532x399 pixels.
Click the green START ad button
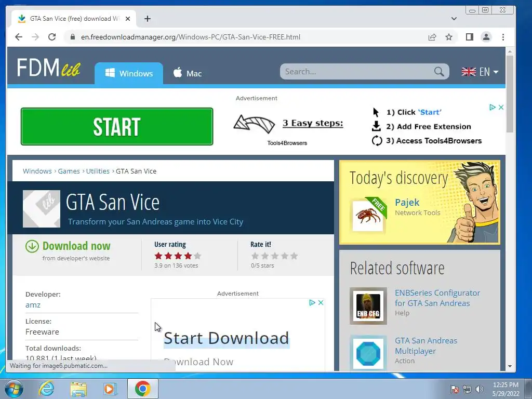pos(117,127)
